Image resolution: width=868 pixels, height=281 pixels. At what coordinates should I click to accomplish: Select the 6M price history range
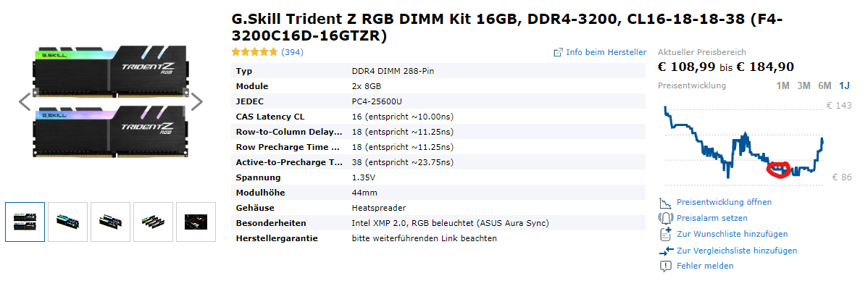[825, 85]
